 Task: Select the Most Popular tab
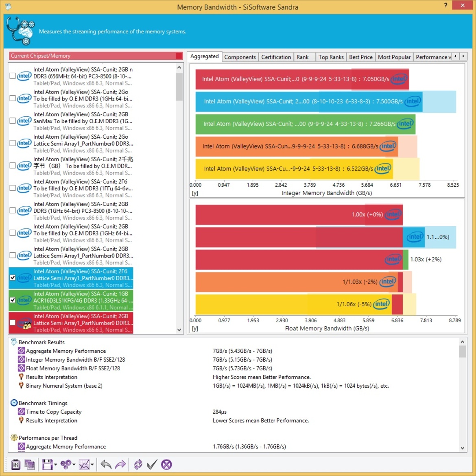[394, 57]
